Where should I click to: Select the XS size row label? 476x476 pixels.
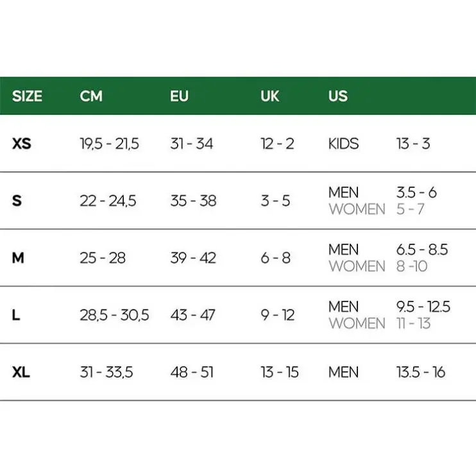coord(22,144)
